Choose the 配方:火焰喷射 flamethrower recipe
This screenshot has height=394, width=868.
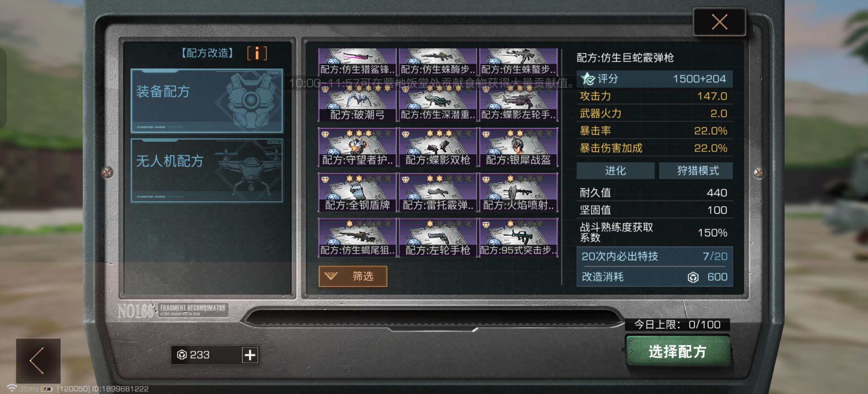point(518,192)
